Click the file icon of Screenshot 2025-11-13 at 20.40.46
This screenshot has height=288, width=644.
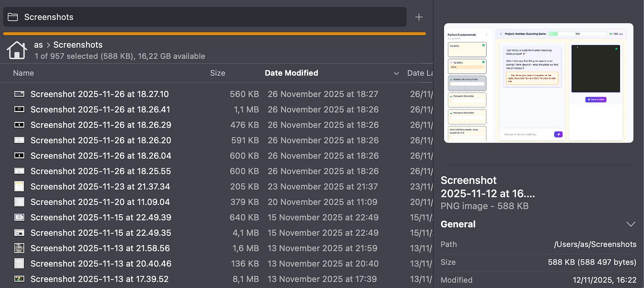click(19, 264)
